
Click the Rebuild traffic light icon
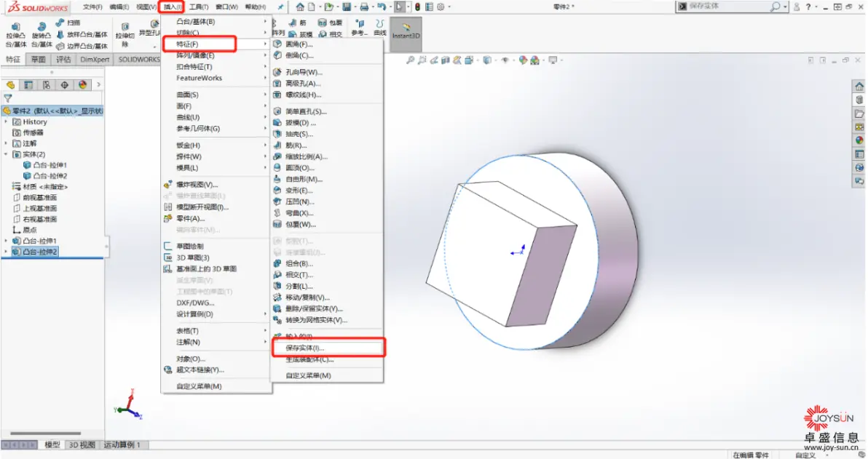pos(417,7)
